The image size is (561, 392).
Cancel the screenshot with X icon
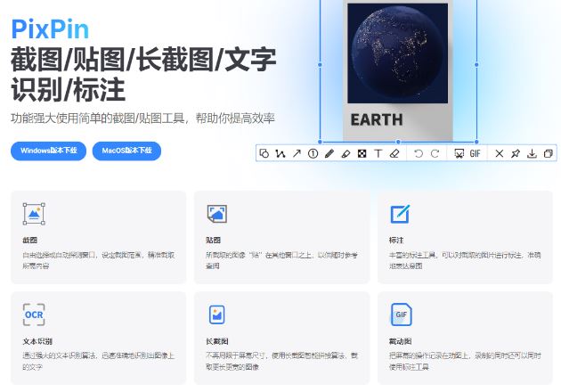point(499,153)
